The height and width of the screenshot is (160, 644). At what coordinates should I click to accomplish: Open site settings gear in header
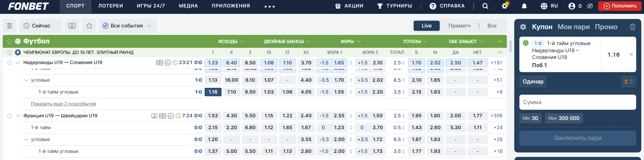coord(505,6)
